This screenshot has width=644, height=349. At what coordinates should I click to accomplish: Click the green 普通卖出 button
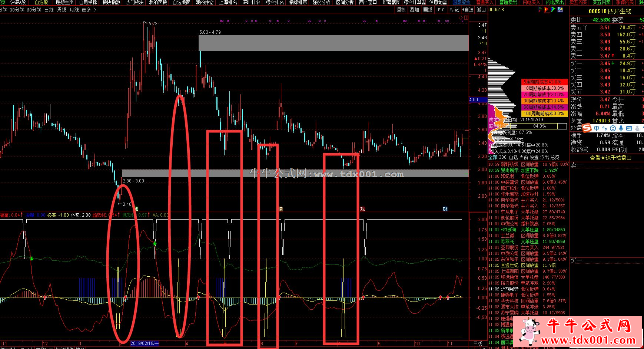point(508,2)
